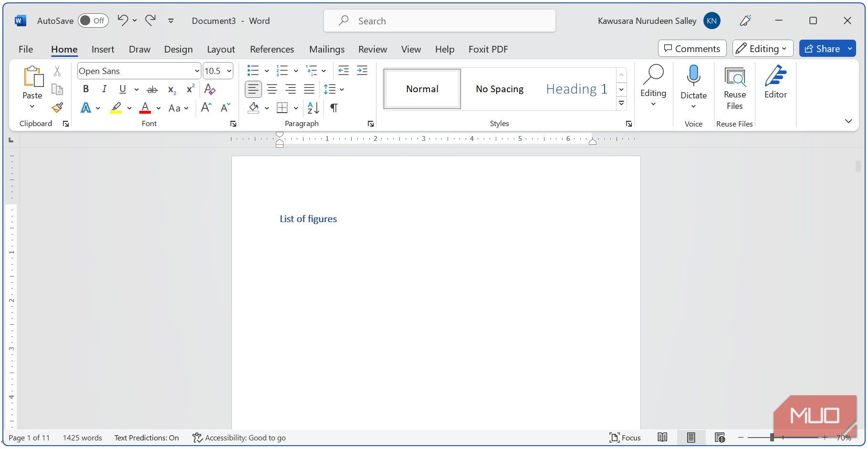Select Print Layout view in the status bar
868x449 pixels.
click(x=691, y=437)
